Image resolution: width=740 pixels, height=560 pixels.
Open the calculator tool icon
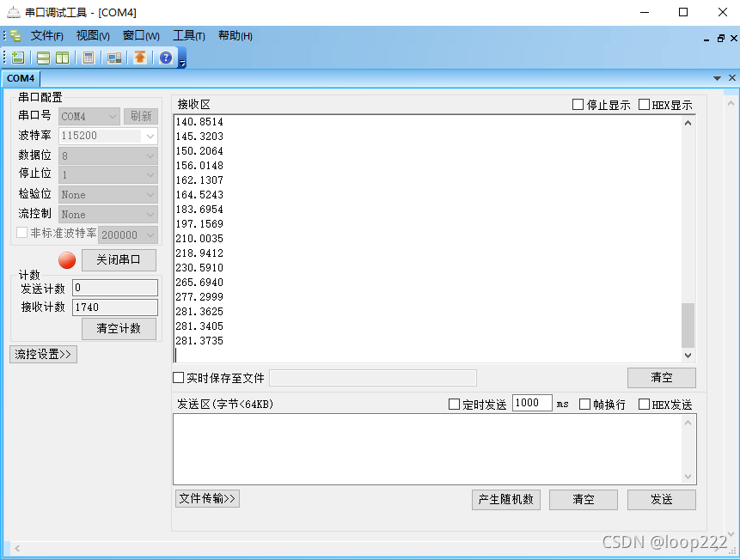coord(87,57)
